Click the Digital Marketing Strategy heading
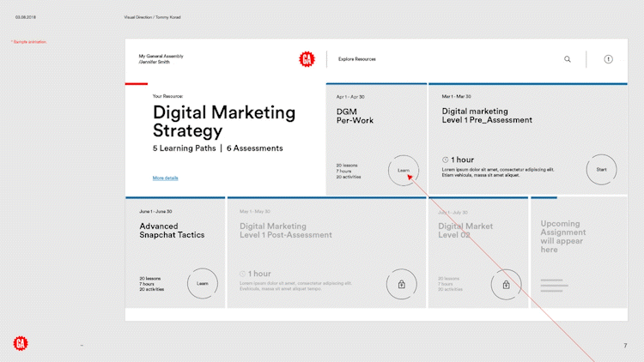 click(224, 122)
